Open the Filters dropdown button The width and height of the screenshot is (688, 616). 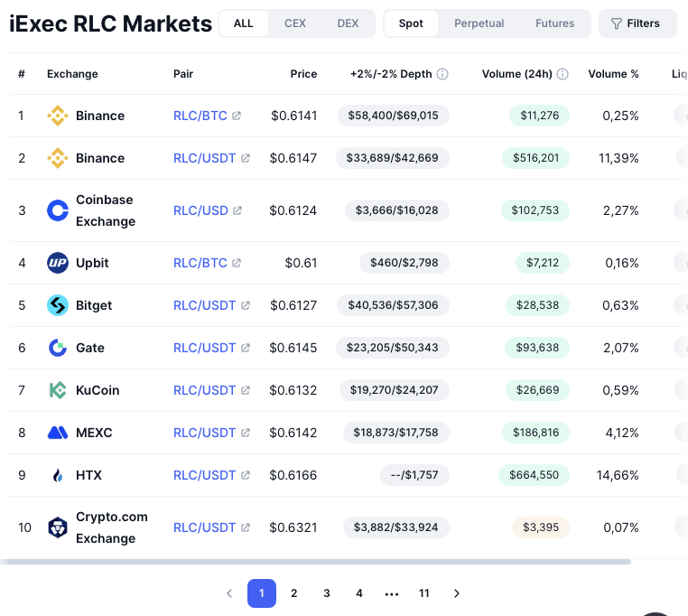coord(637,23)
